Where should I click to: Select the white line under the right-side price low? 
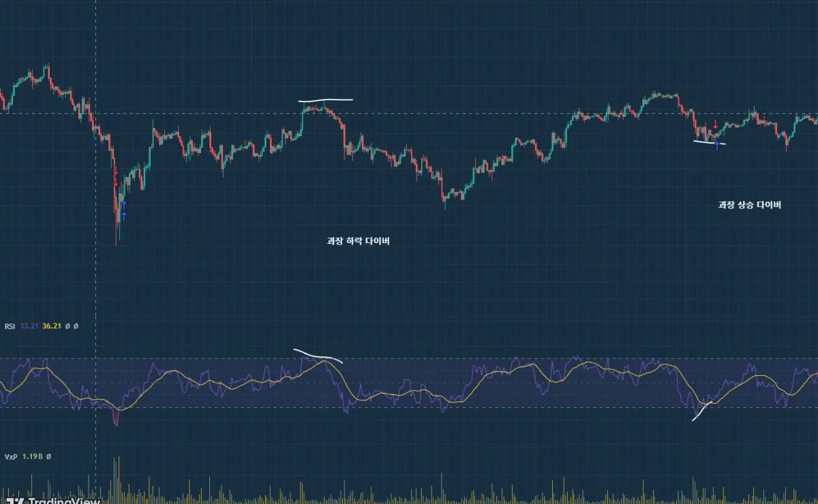tap(710, 142)
